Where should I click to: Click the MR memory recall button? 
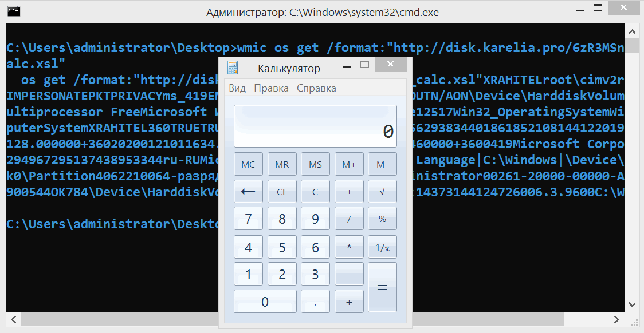282,164
